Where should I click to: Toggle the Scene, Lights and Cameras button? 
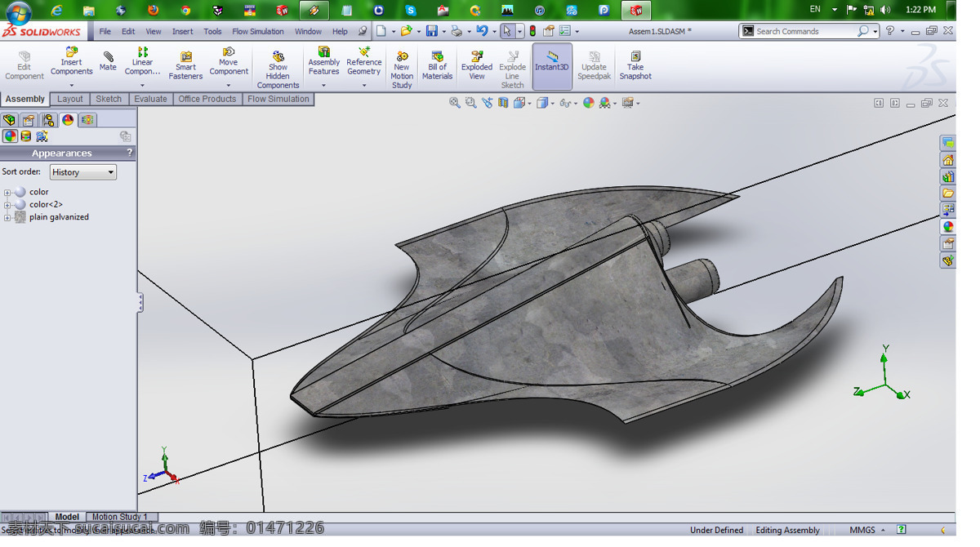tap(42, 136)
